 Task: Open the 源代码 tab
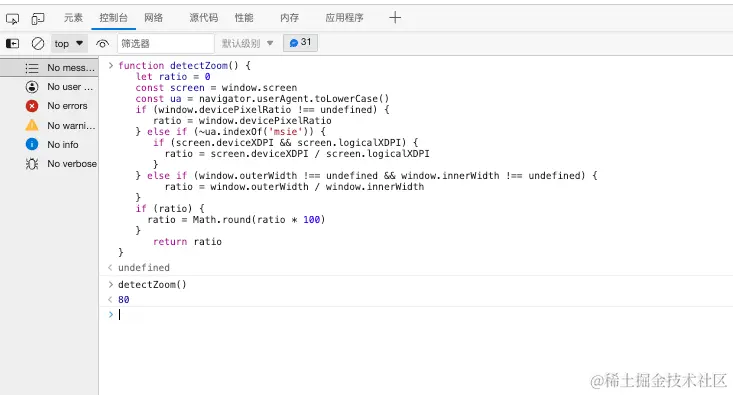pyautogui.click(x=204, y=18)
